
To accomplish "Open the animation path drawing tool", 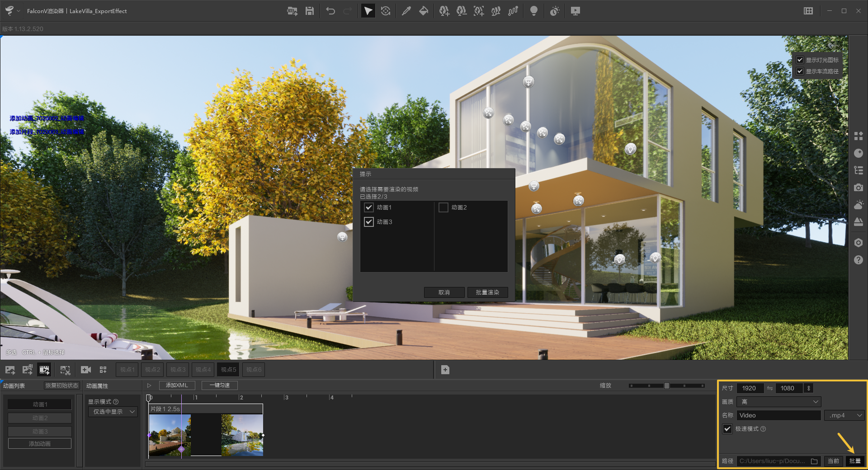I will pos(513,11).
